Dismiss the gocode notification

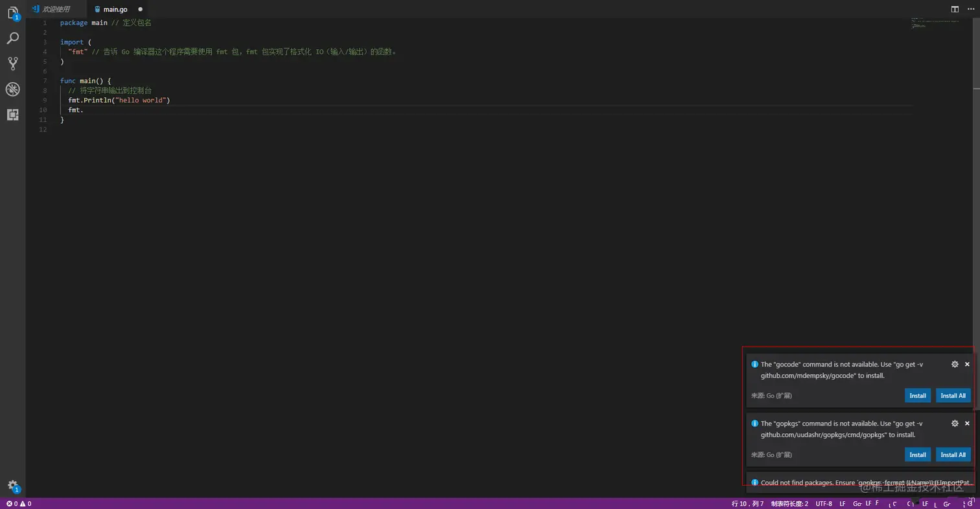967,364
